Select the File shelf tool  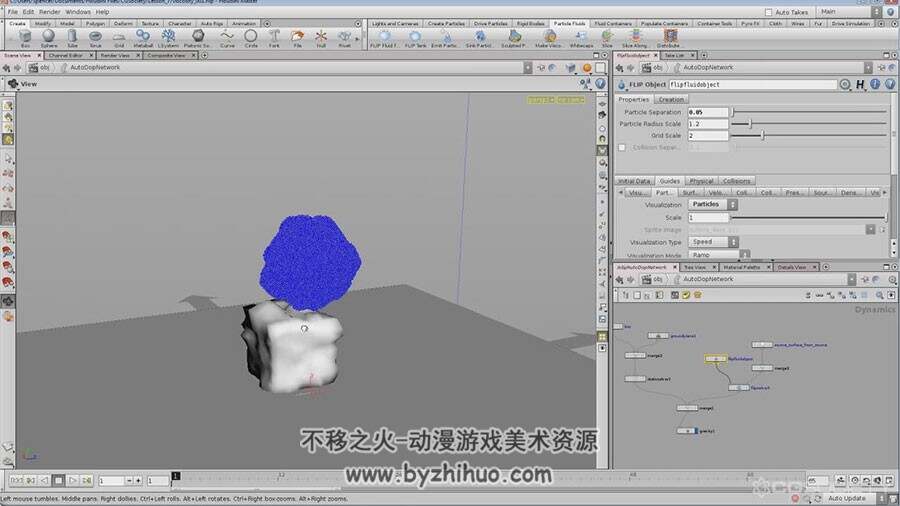[x=297, y=38]
